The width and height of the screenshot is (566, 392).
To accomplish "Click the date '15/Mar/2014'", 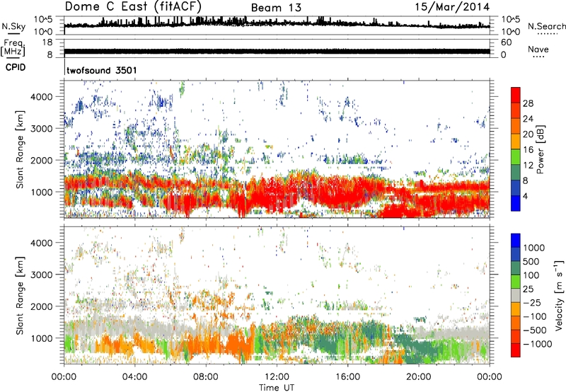I will pos(452,7).
